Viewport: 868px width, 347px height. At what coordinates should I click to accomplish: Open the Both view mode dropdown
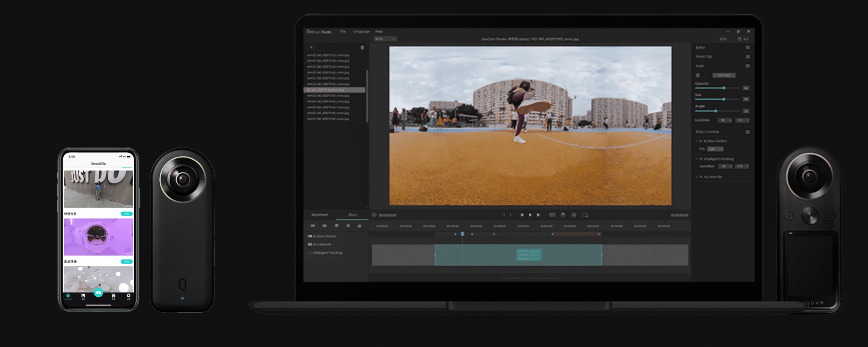[x=385, y=39]
